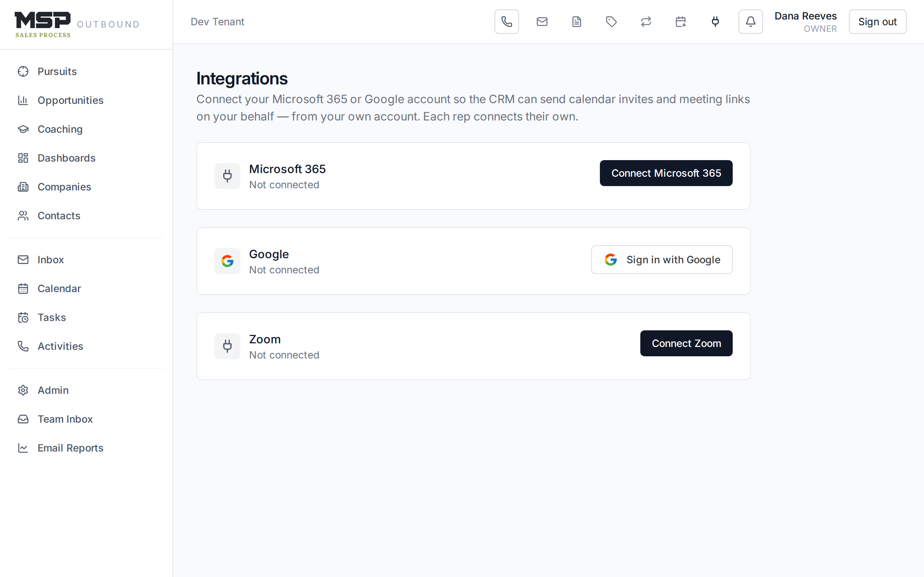The height and width of the screenshot is (577, 924).
Task: Open the calendar-plus icon in header
Action: [x=681, y=22]
